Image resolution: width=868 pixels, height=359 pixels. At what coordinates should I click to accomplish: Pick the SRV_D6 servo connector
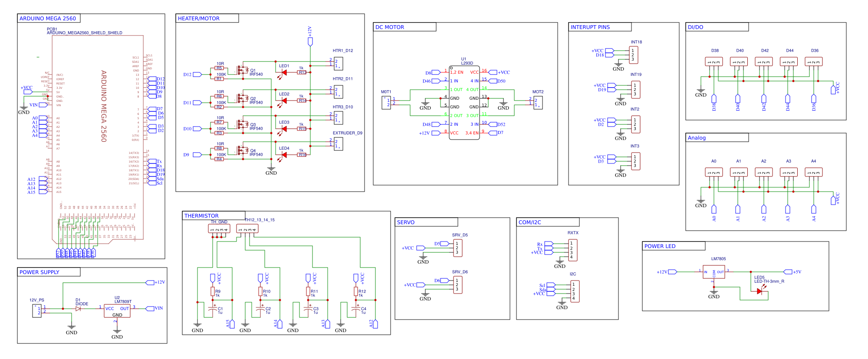(458, 285)
